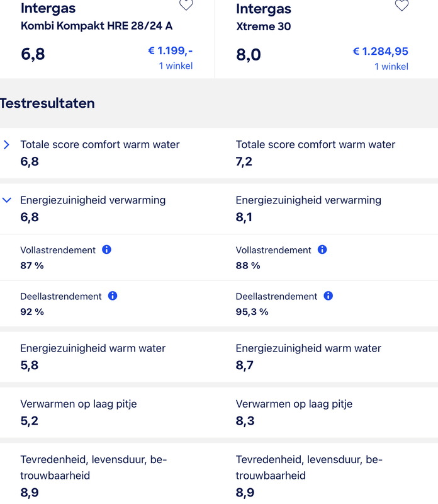Open left Vollastrendement info icon

[107, 249]
